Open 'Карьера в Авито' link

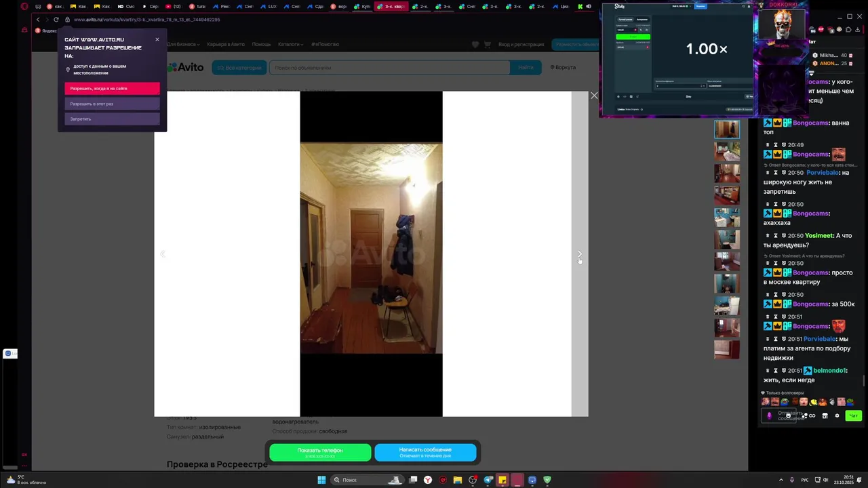(226, 44)
